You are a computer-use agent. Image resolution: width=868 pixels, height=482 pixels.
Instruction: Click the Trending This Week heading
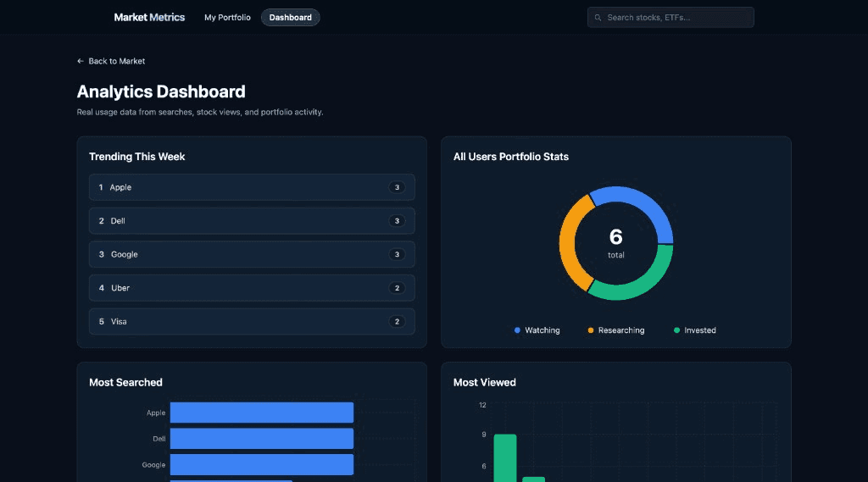coord(137,157)
